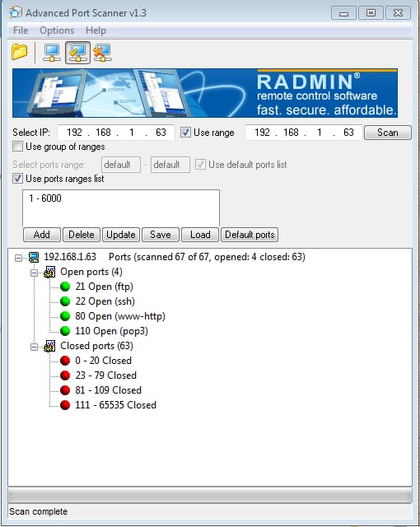Collapse the Closed ports (63) node

tap(34, 347)
